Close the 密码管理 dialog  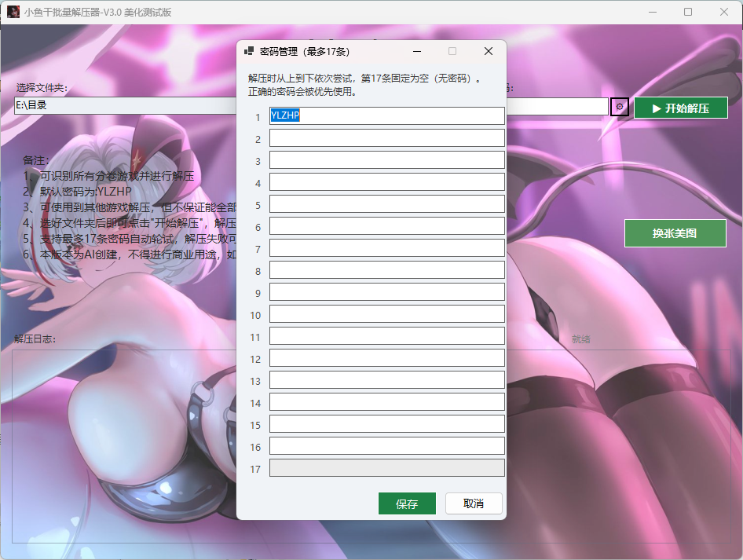coord(489,51)
